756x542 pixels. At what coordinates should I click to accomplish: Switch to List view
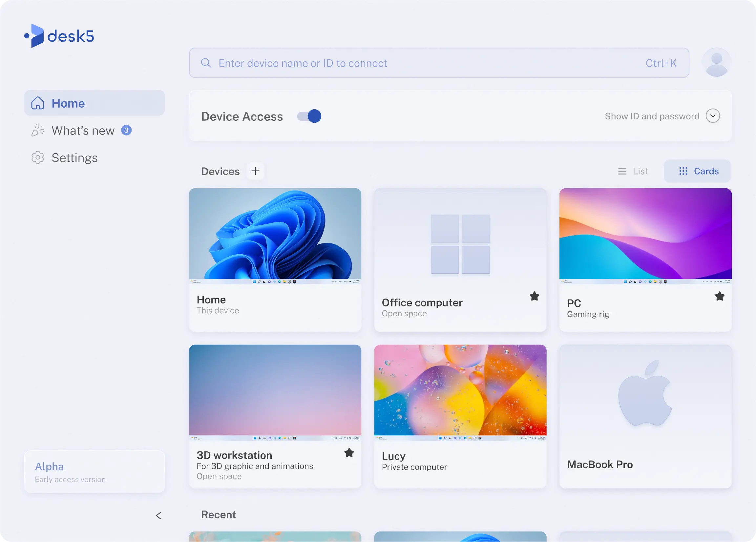(632, 171)
